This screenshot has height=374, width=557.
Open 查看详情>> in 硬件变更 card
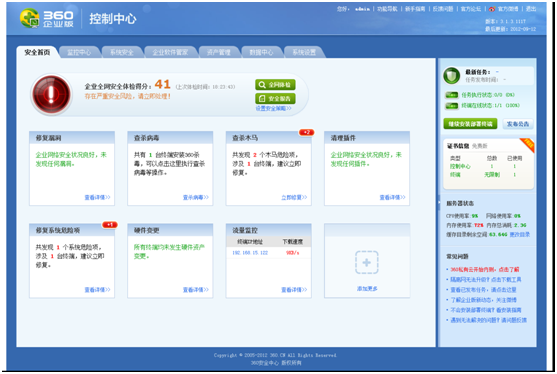click(x=196, y=289)
